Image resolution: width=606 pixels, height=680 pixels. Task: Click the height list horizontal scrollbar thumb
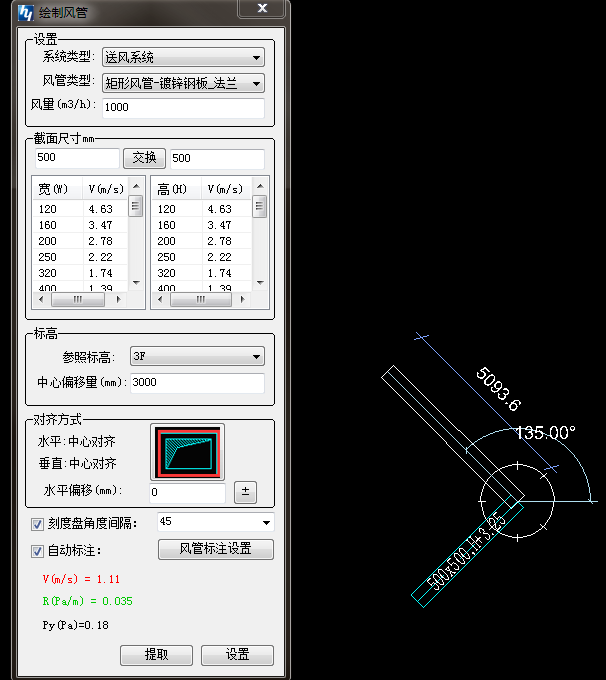[201, 299]
